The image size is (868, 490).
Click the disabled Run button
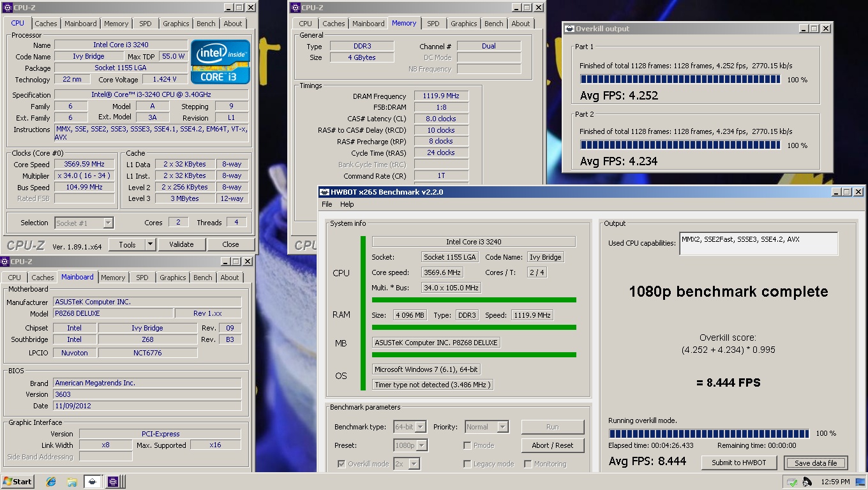point(553,427)
